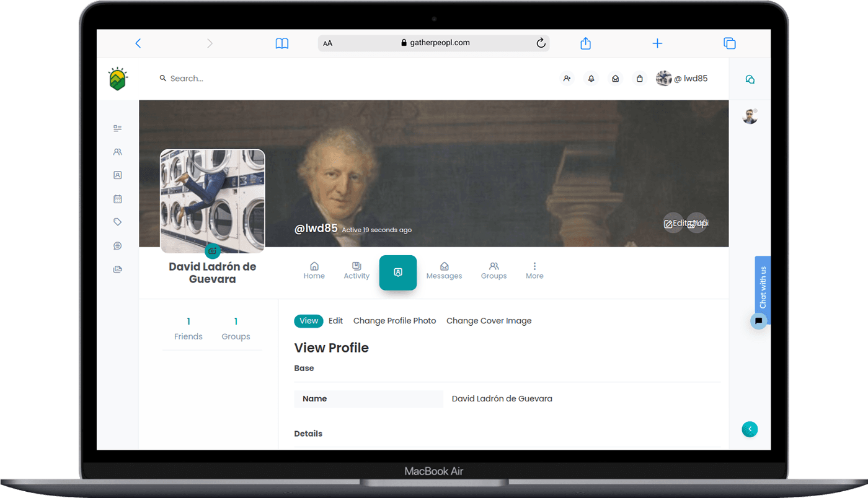Collapse chat panel with teal arrow button
This screenshot has width=868, height=498.
pyautogui.click(x=750, y=429)
